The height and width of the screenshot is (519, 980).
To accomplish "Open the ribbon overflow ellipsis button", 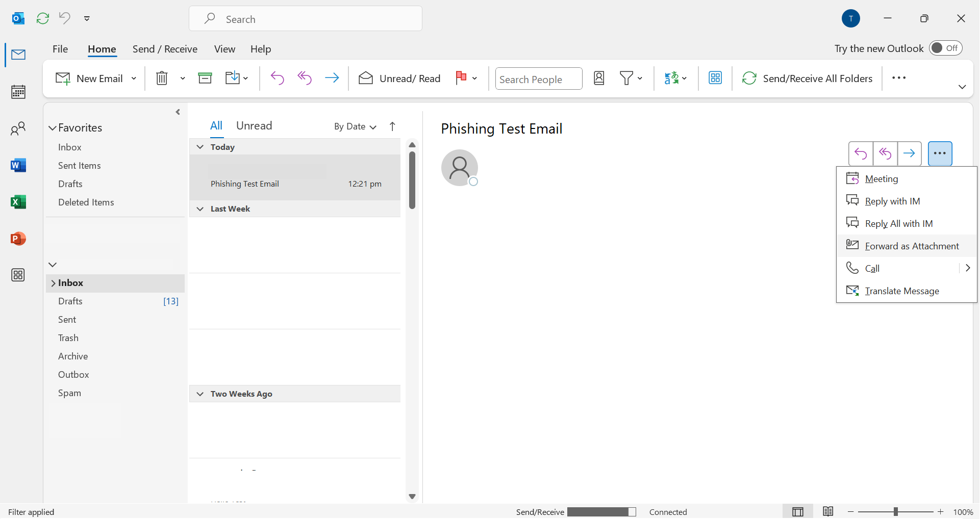I will point(899,78).
